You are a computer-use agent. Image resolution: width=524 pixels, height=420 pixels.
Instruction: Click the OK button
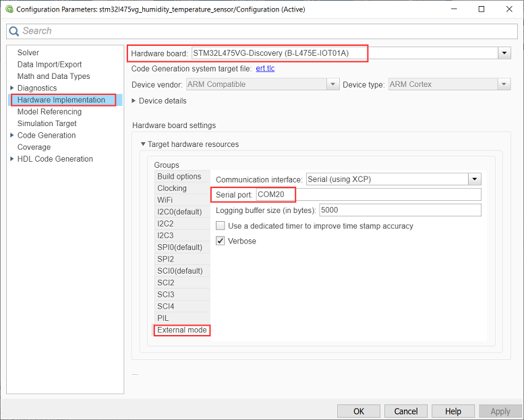(358, 411)
